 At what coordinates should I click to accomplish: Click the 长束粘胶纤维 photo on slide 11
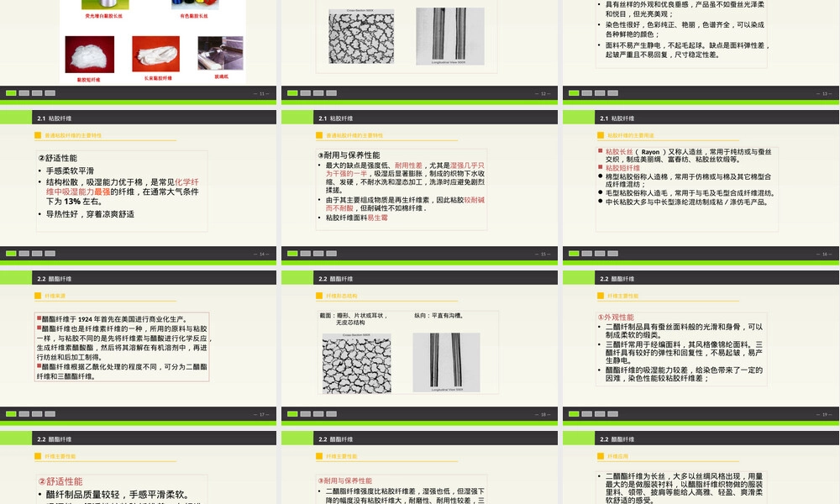pos(156,54)
